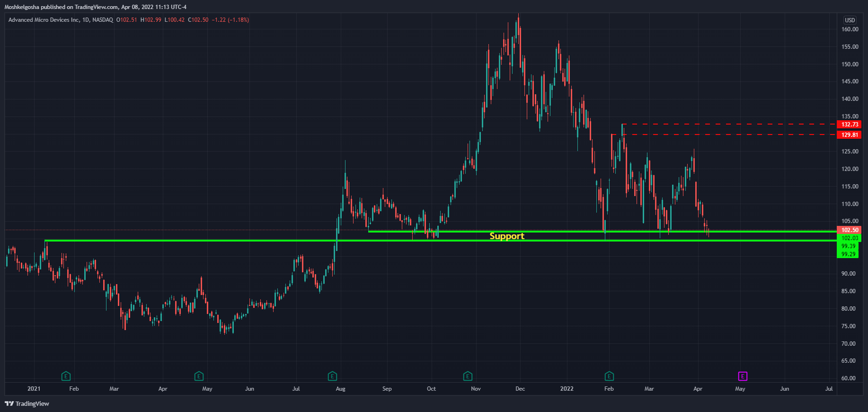Click the Nov label on the time axis

point(476,389)
